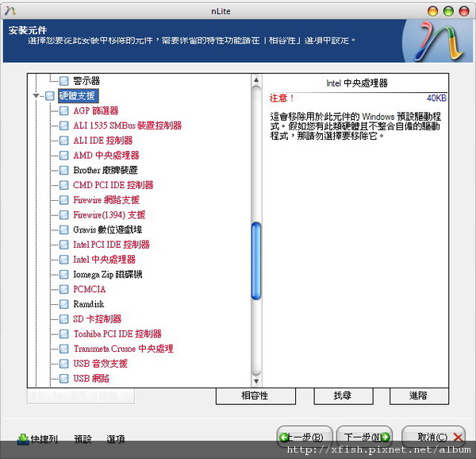
Task: Check the Firewire(1394) 支援 checkbox
Action: coord(63,214)
